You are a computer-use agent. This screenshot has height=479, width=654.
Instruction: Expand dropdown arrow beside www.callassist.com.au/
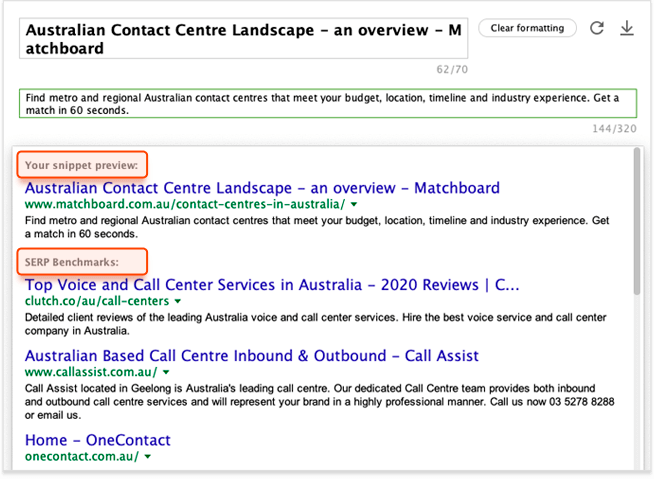pyautogui.click(x=166, y=372)
